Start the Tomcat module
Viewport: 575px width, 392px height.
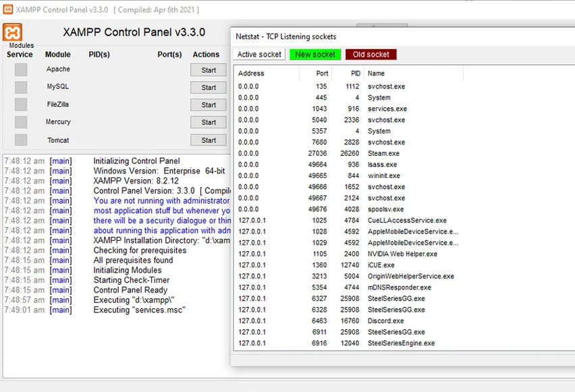pos(208,140)
